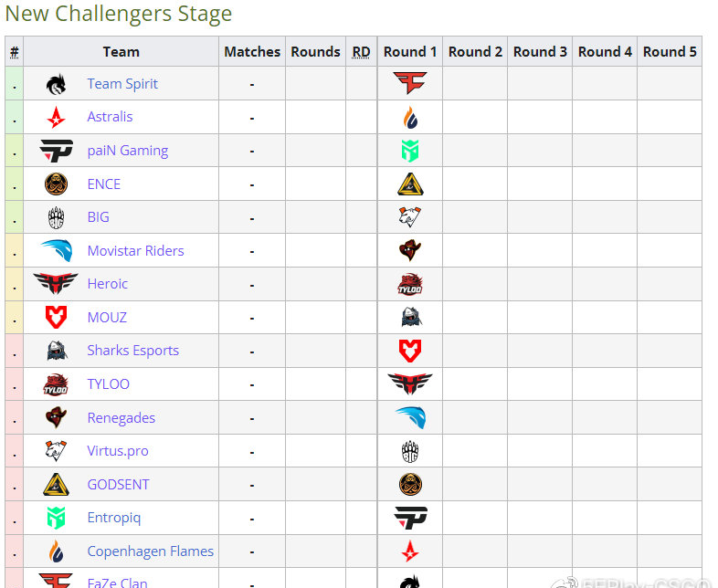This screenshot has width=718, height=588.
Task: Open the Sharks Esports team page
Action: [132, 351]
